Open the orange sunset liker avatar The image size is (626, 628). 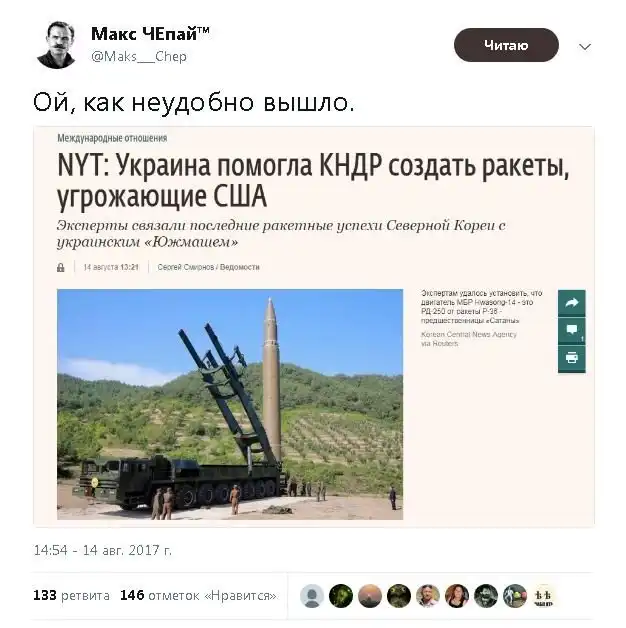tap(370, 596)
